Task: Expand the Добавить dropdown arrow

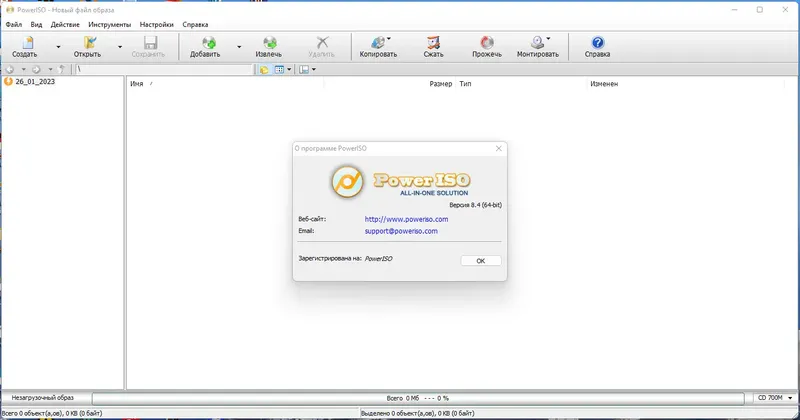Action: [x=239, y=47]
